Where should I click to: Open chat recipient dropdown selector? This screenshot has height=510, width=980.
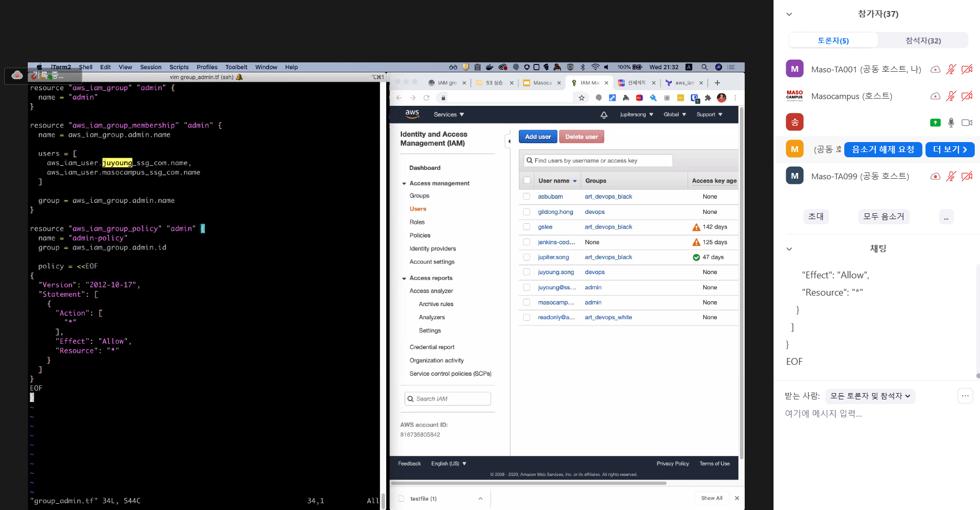[870, 396]
